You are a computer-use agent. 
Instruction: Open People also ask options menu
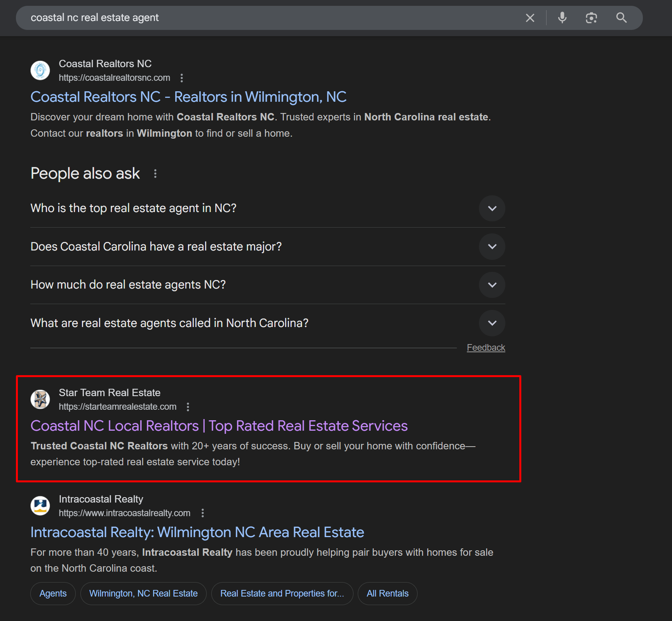[x=155, y=174]
